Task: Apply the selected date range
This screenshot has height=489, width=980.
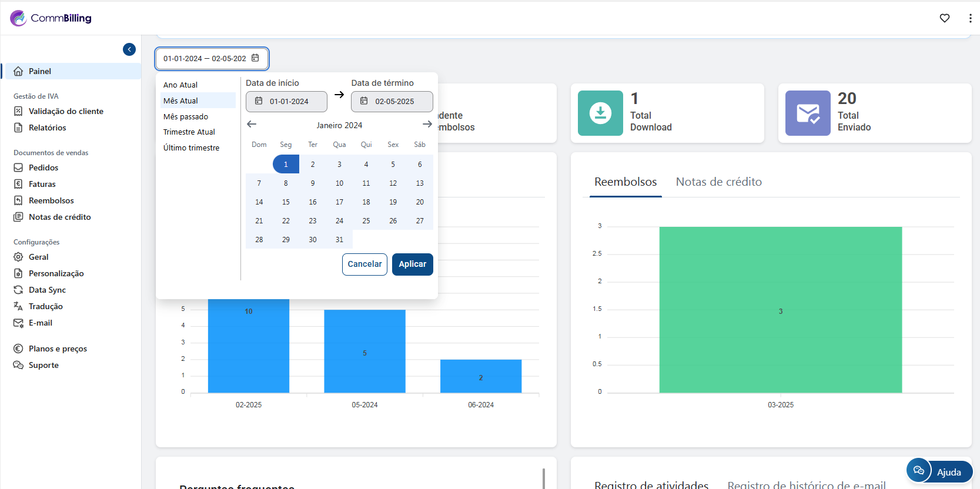Action: click(412, 264)
